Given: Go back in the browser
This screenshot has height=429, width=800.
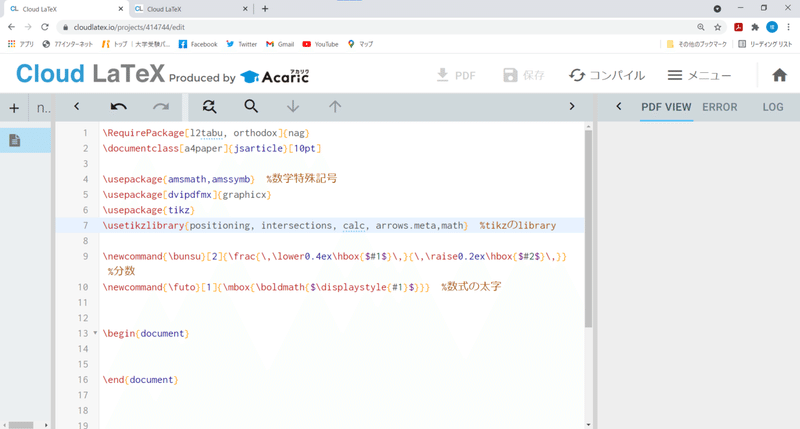Looking at the screenshot, I should [11, 27].
